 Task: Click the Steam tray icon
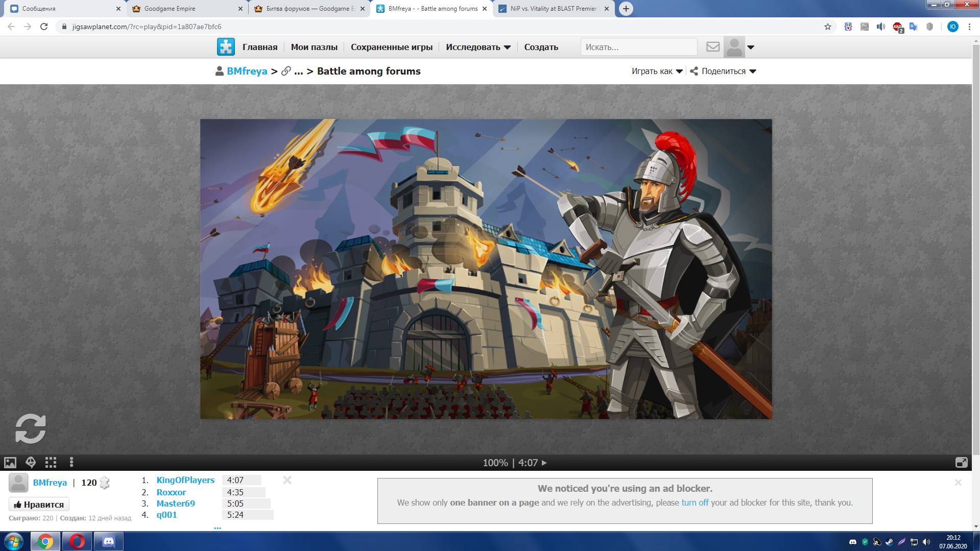coord(889,542)
